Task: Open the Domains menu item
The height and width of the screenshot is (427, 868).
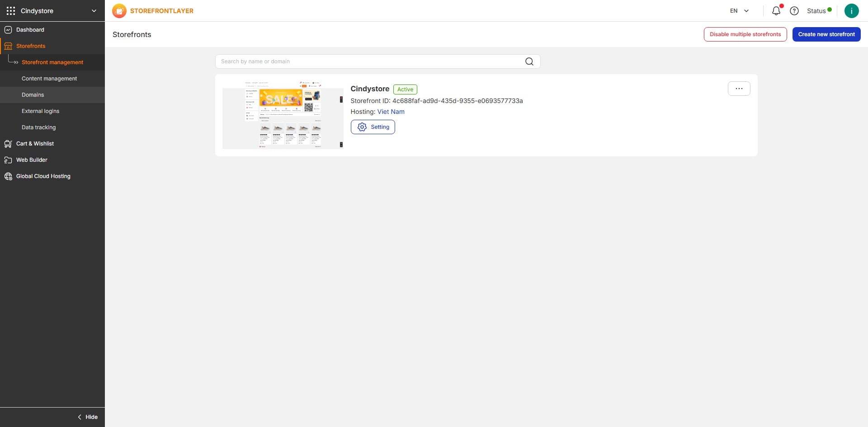Action: click(33, 94)
